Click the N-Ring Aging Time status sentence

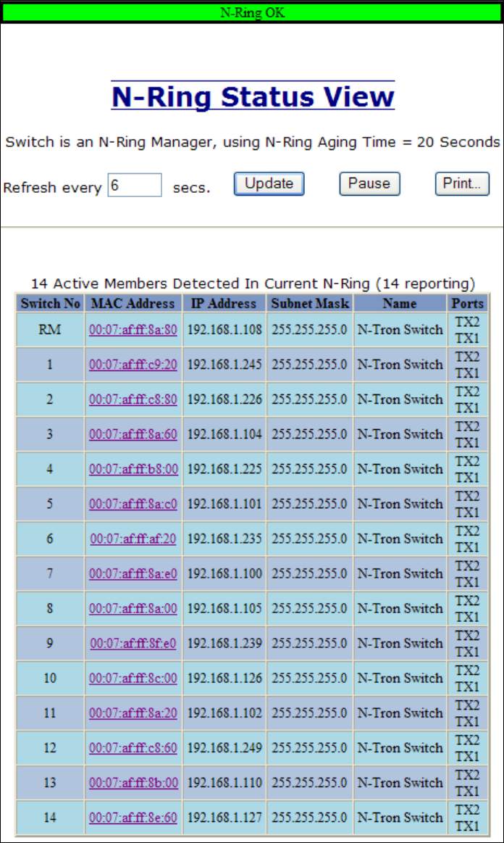(x=253, y=143)
